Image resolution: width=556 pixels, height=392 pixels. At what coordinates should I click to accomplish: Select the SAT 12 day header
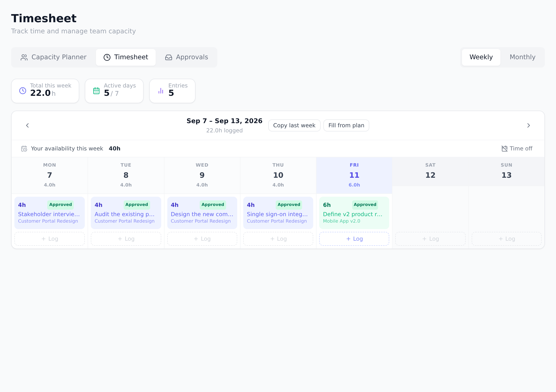coord(430,172)
